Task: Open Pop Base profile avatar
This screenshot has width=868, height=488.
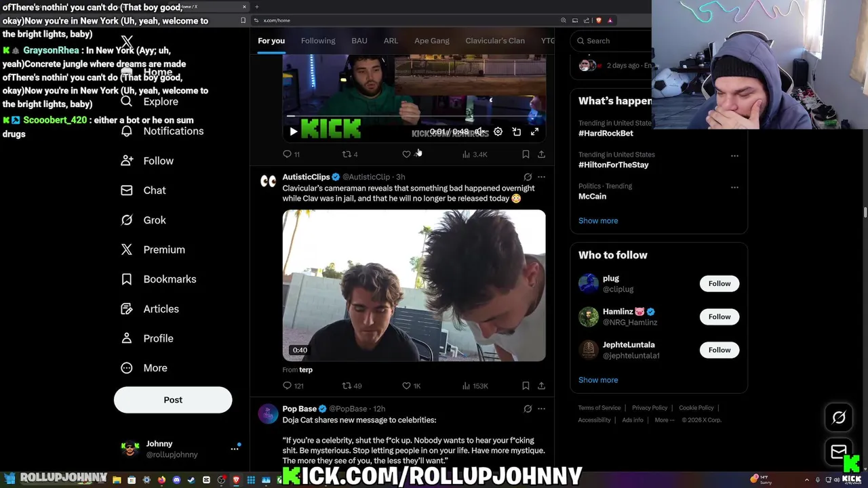Action: pos(269,413)
